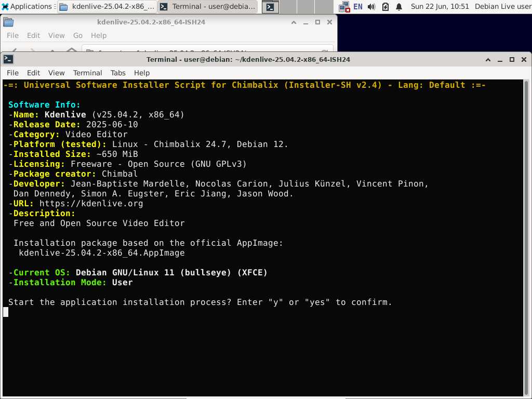Click the battery power manager icon
This screenshot has height=399, width=532.
385,6
